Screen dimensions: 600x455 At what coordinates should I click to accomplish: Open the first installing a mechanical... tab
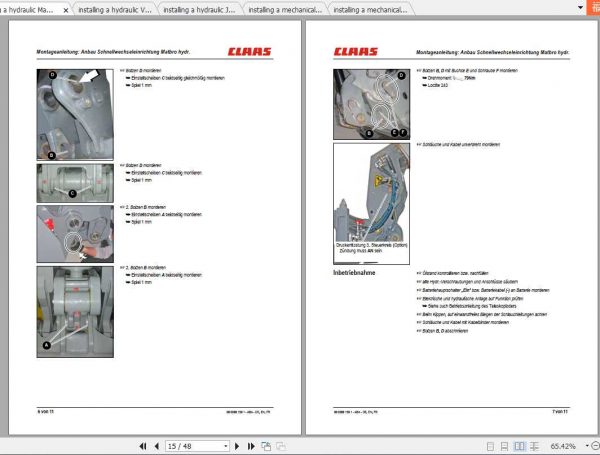click(x=285, y=10)
